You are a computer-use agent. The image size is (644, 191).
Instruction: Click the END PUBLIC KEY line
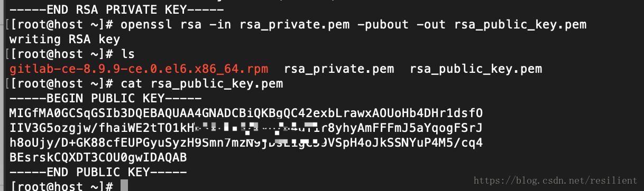[98, 172]
